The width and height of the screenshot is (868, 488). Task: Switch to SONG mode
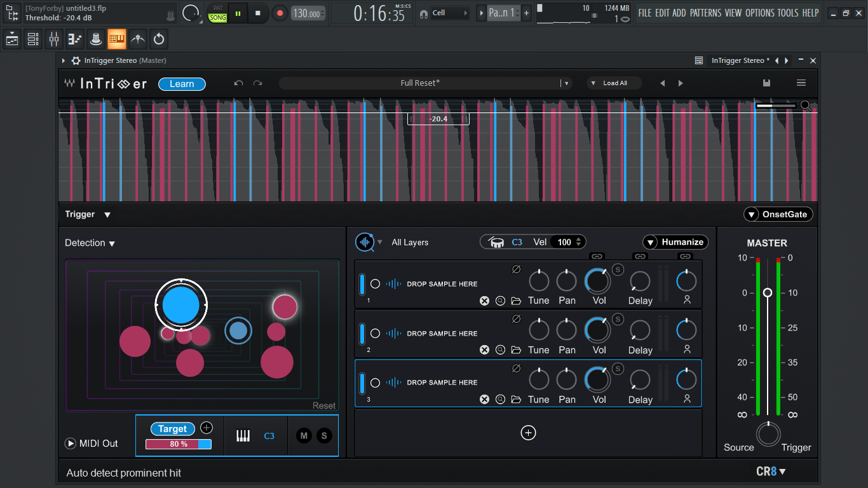pos(217,18)
